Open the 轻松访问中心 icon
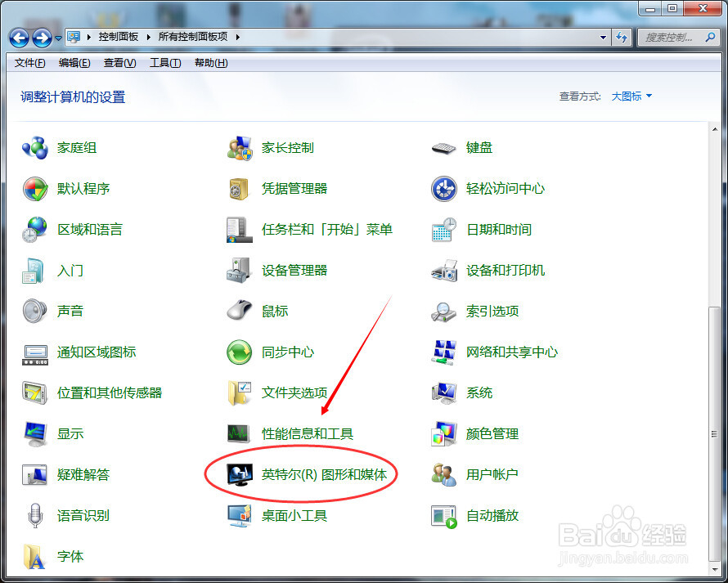The height and width of the screenshot is (583, 728). 444,189
